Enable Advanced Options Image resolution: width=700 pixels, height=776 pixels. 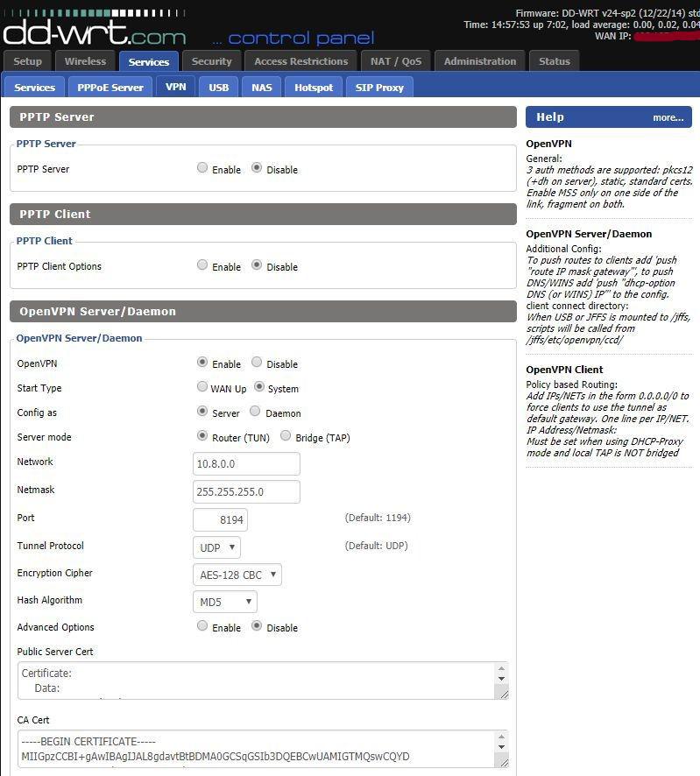pyautogui.click(x=202, y=625)
